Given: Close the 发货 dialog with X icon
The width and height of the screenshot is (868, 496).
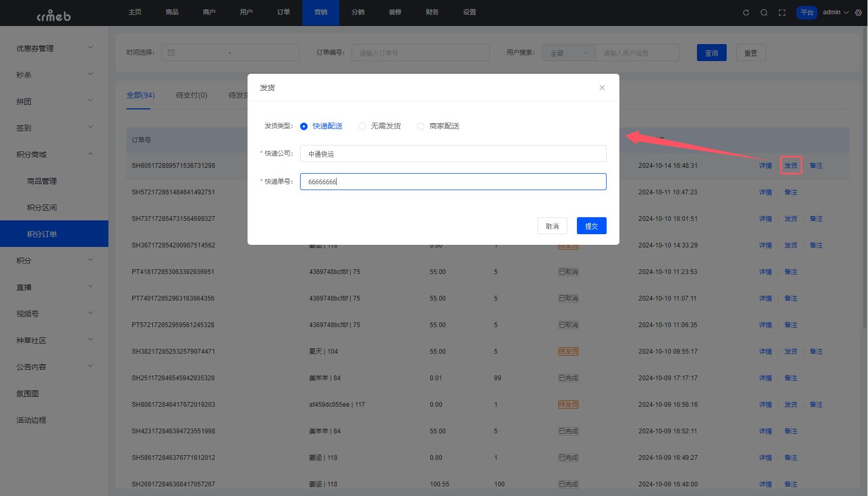Looking at the screenshot, I should pyautogui.click(x=602, y=88).
